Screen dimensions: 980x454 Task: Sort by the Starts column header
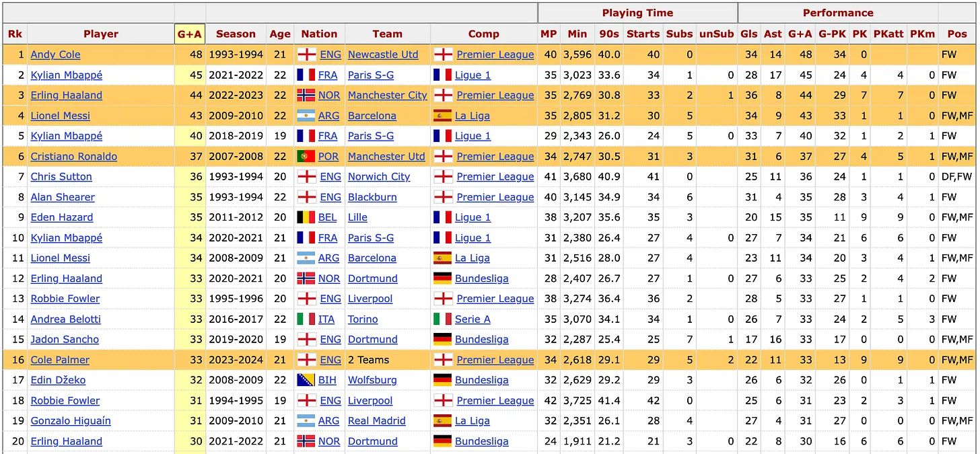click(643, 34)
